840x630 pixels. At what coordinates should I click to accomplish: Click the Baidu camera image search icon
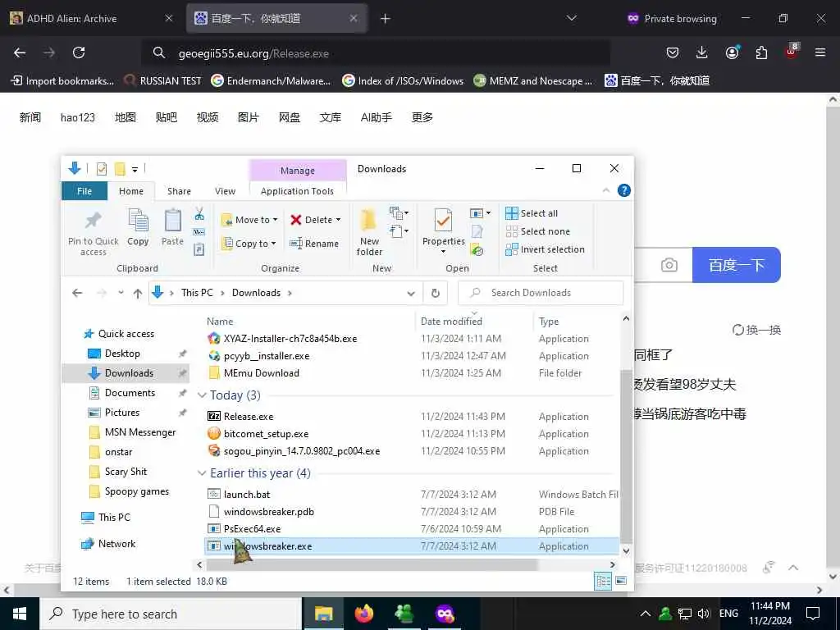tap(669, 265)
